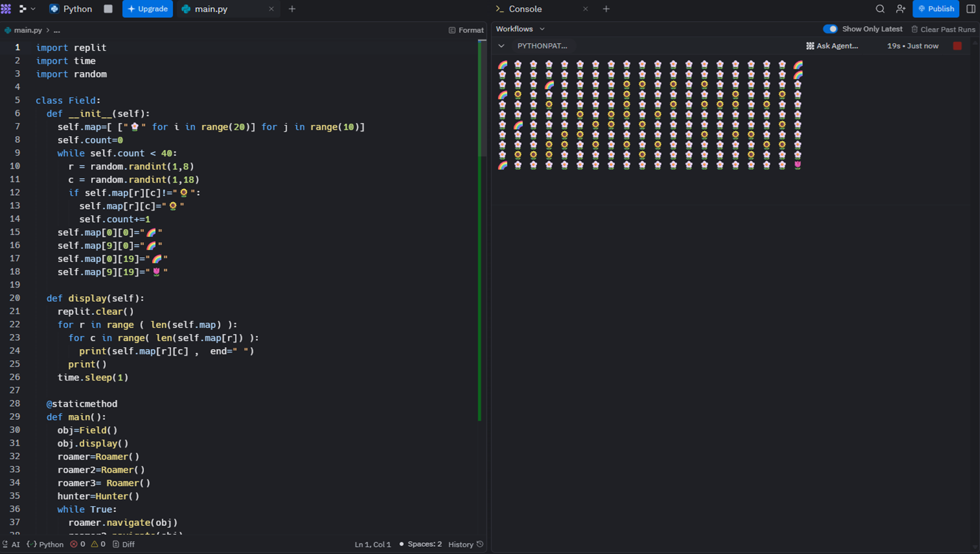Click the invite collaborator icon

click(x=901, y=9)
